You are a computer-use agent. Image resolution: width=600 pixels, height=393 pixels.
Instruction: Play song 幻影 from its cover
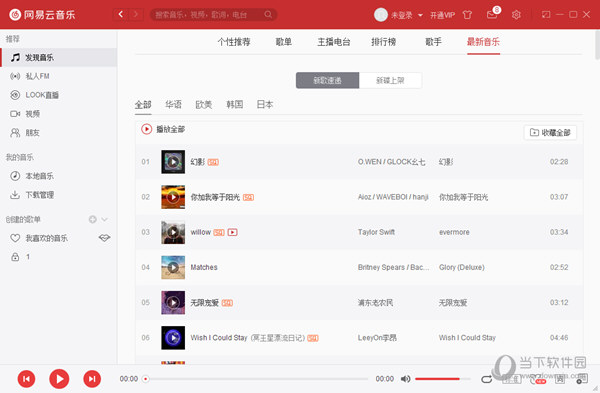pyautogui.click(x=173, y=162)
